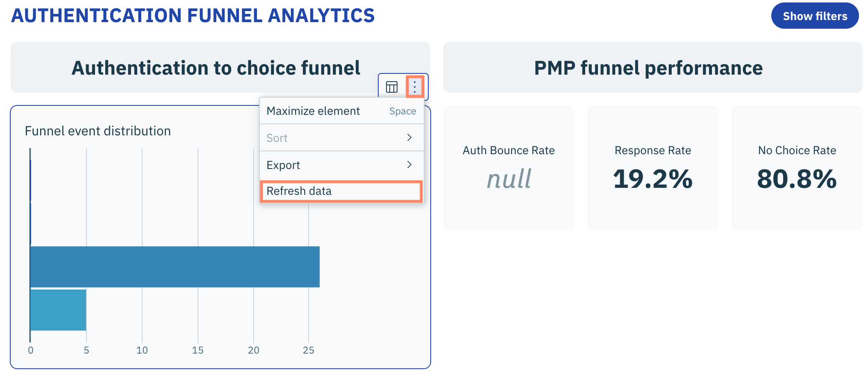Select the short light blue funnel bar
Viewport: 868px width, 372px height.
pyautogui.click(x=58, y=310)
